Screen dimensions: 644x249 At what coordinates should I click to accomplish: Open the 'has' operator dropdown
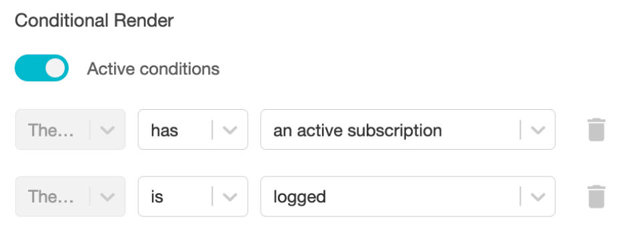click(193, 130)
